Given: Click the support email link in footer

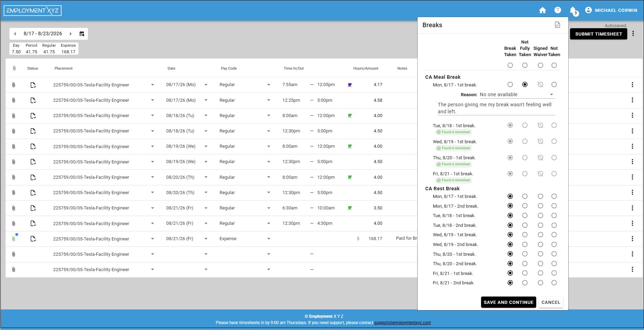Looking at the screenshot, I should click(x=403, y=323).
